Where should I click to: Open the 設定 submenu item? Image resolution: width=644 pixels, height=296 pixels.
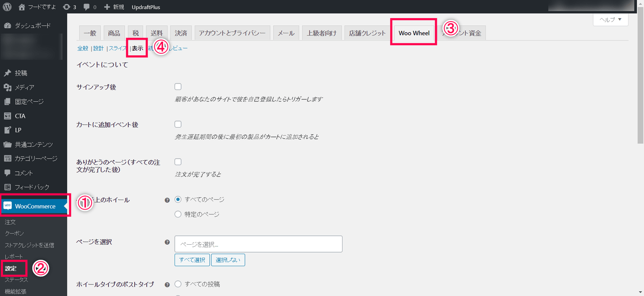[x=11, y=268]
